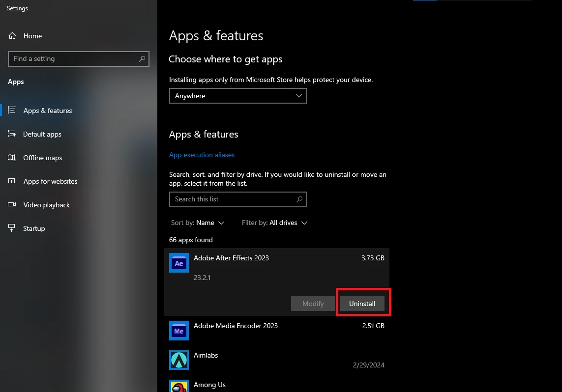Open Filter by All drives dropdown
Screen dimensions: 562x392
pos(274,223)
